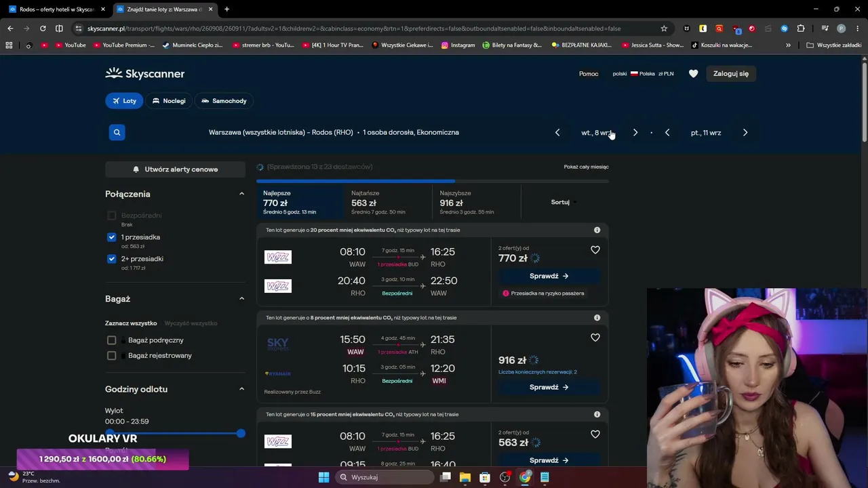Select the Loty tab

124,101
